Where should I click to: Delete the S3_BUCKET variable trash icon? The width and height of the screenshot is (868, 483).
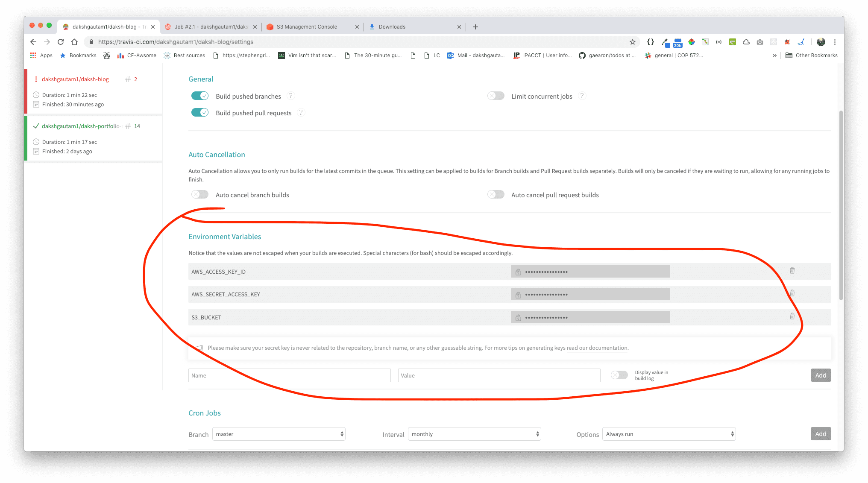(792, 316)
